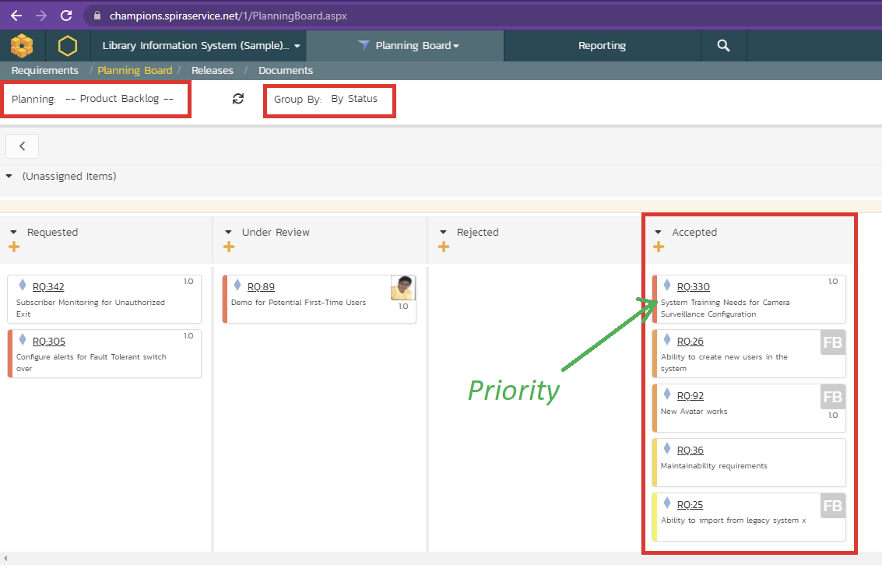Screen dimensions: 882x568
Task: Go to the Releases tab
Action: (212, 71)
